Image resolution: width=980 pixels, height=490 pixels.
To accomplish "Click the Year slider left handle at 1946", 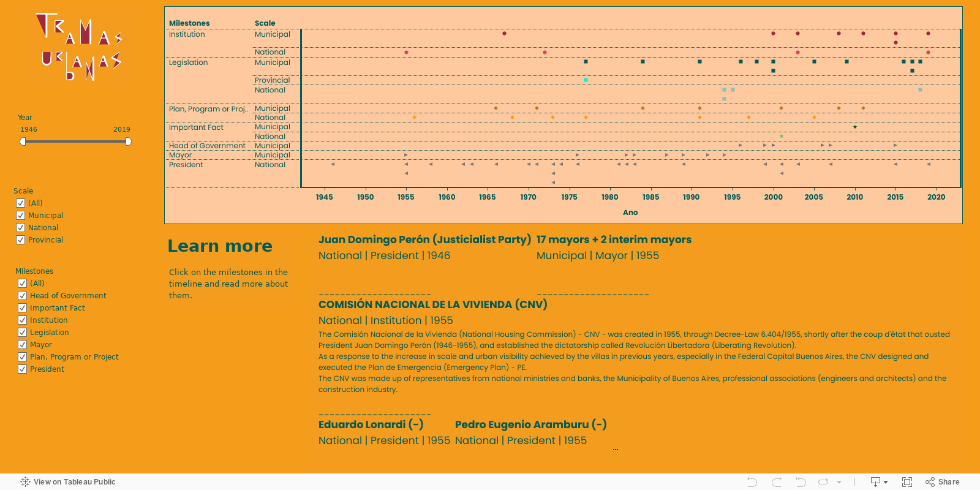I will coord(23,141).
